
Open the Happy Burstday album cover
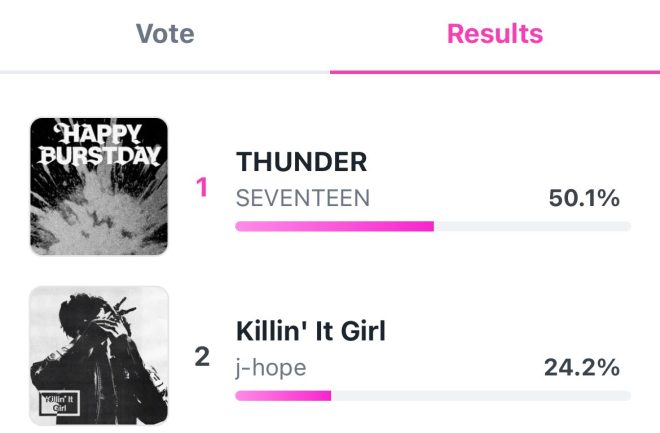click(99, 186)
